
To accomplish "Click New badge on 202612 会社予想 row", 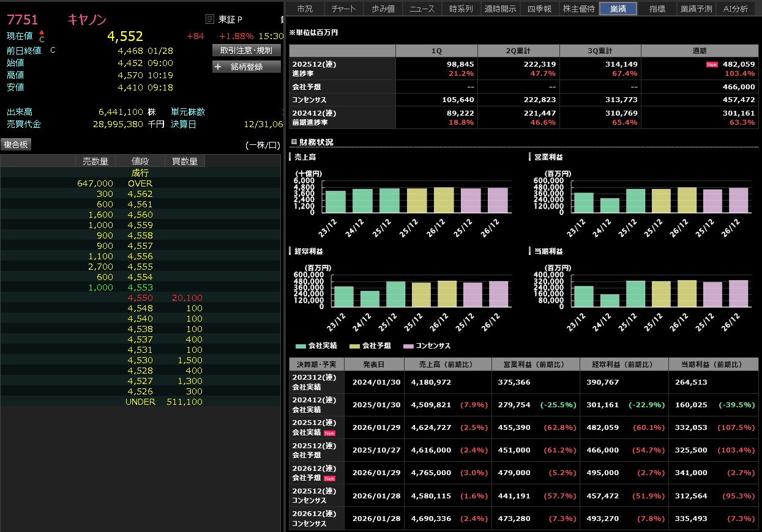I will tap(329, 478).
